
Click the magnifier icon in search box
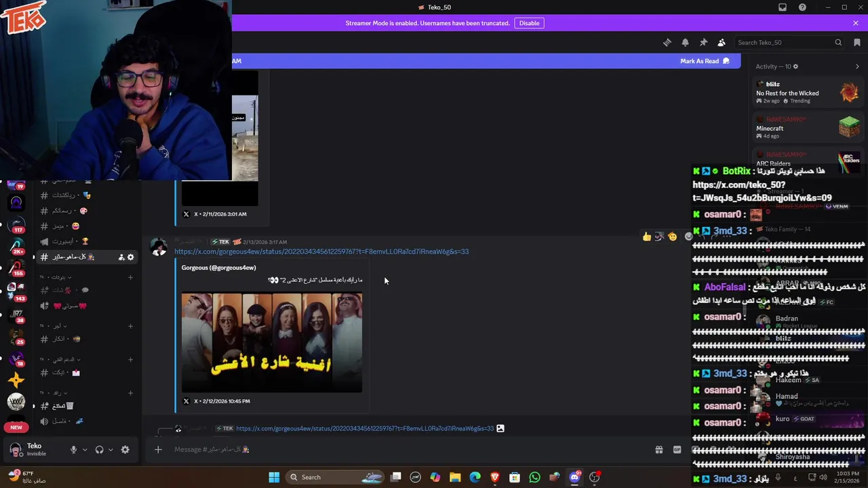[838, 43]
